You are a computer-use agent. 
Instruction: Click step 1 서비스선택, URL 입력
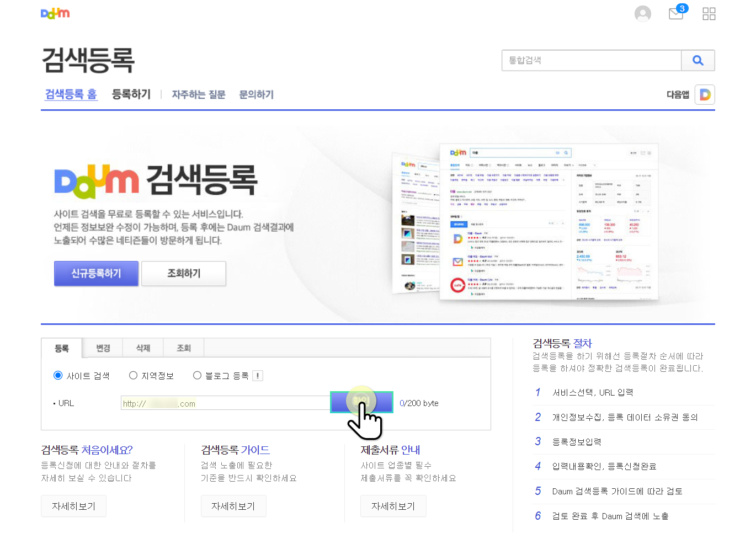593,392
